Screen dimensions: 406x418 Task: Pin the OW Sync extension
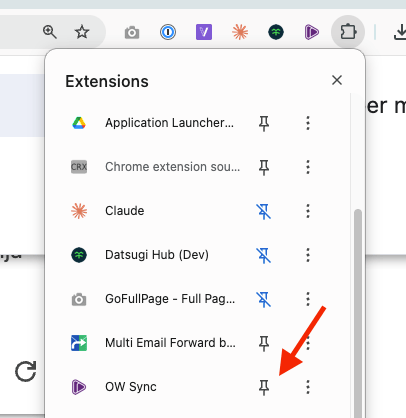(264, 387)
